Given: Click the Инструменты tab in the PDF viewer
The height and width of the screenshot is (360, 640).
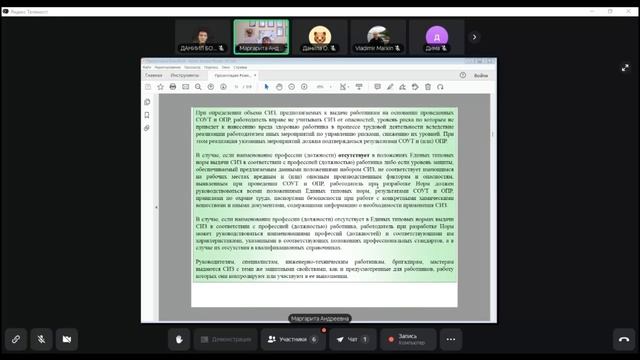Looking at the screenshot, I should tap(185, 76).
